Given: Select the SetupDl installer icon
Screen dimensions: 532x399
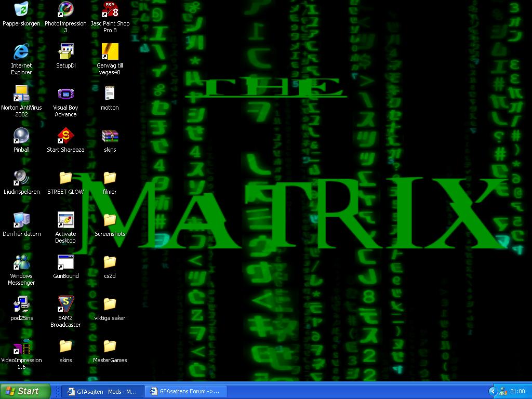Looking at the screenshot, I should pyautogui.click(x=65, y=51).
